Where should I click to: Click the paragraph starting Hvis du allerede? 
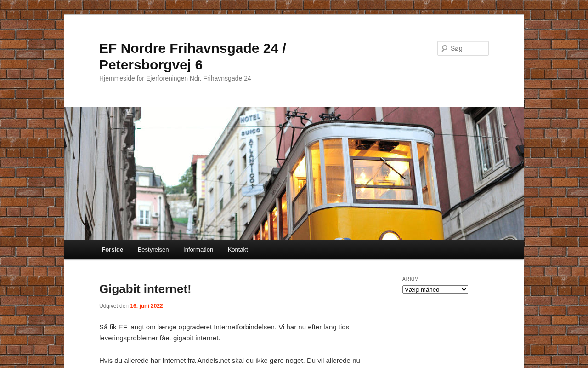(229, 360)
